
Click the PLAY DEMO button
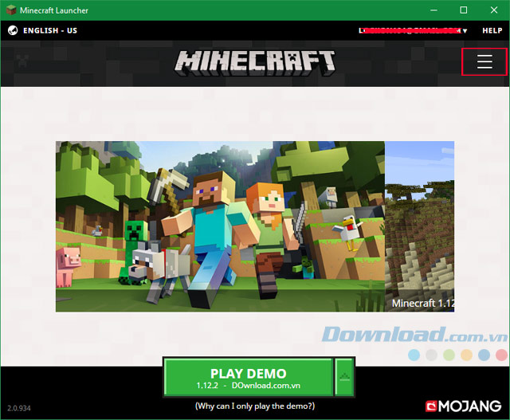248,378
